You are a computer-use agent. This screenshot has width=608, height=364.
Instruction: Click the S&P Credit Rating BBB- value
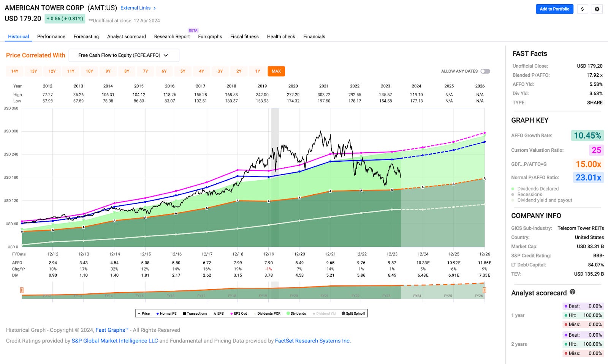coord(598,255)
